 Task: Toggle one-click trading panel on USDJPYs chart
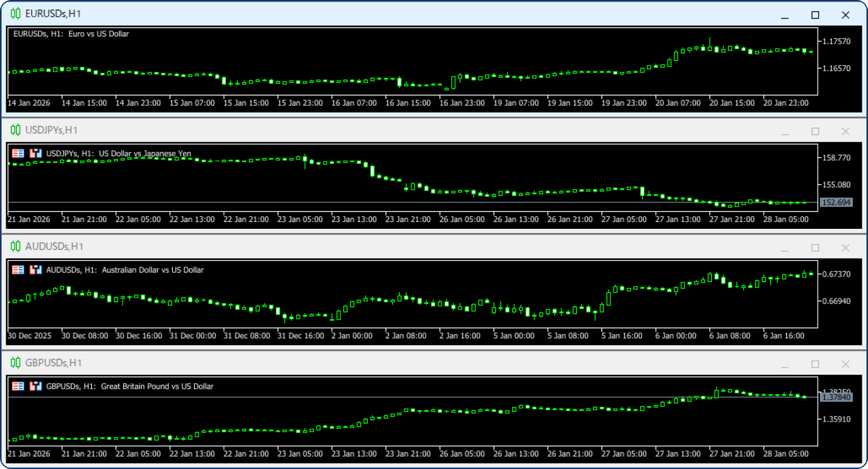18,154
